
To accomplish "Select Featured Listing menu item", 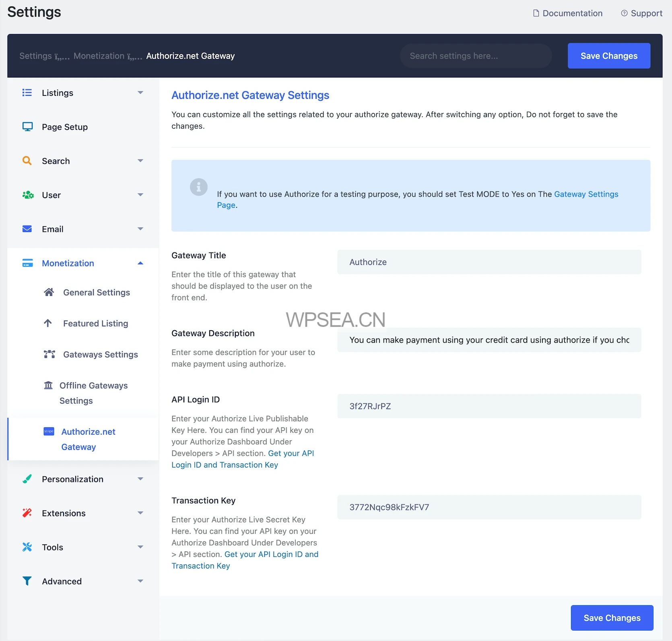I will pyautogui.click(x=95, y=323).
